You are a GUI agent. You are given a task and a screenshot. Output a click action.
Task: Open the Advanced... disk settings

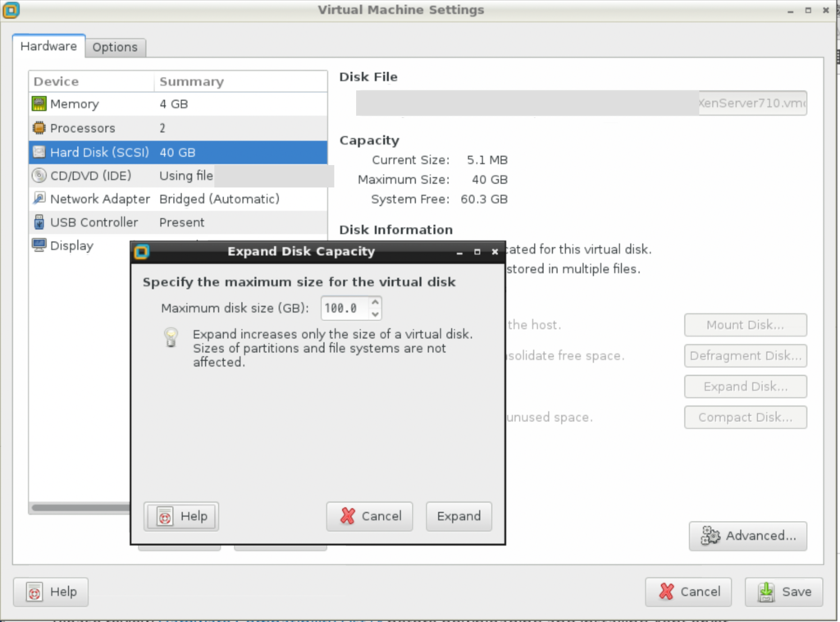click(748, 536)
